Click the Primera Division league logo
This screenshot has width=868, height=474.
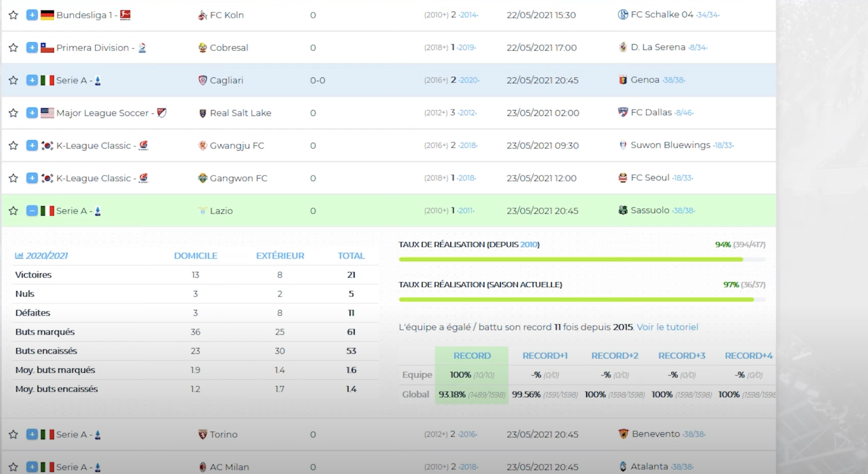[142, 48]
